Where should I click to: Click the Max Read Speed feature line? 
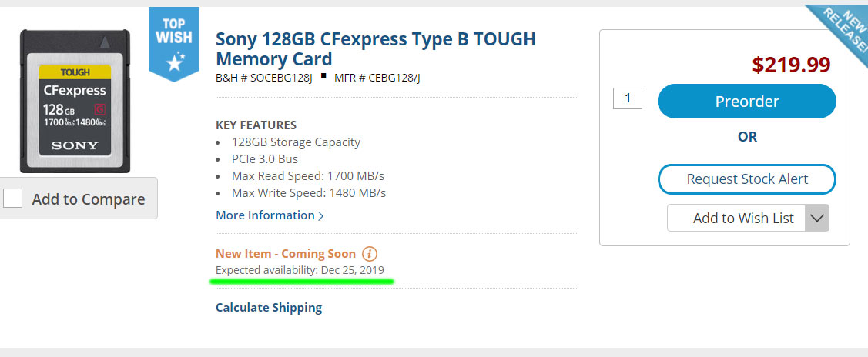tap(308, 175)
